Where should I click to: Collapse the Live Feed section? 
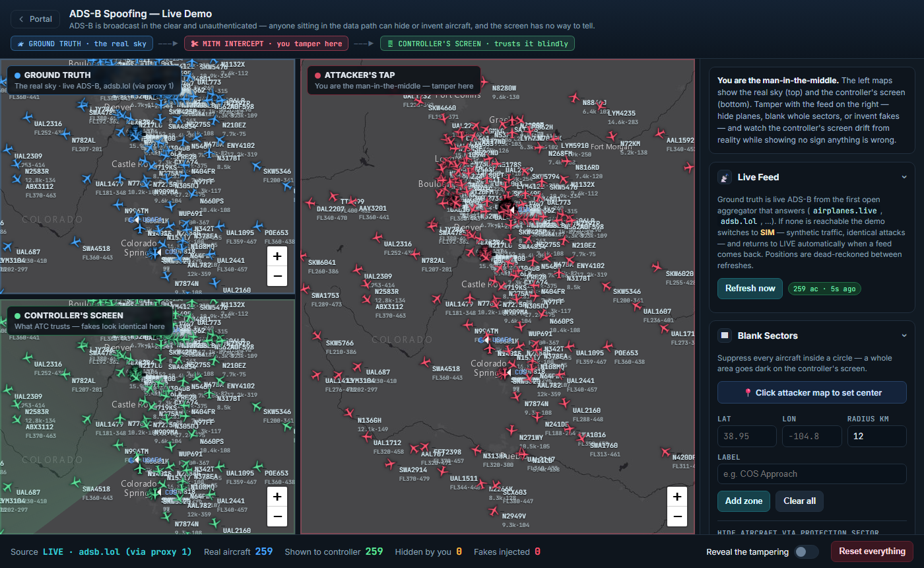click(x=904, y=177)
